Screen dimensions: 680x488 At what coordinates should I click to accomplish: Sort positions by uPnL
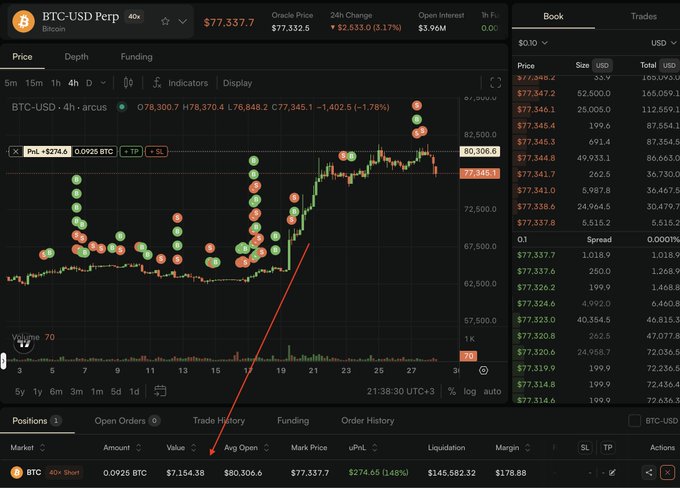click(363, 447)
